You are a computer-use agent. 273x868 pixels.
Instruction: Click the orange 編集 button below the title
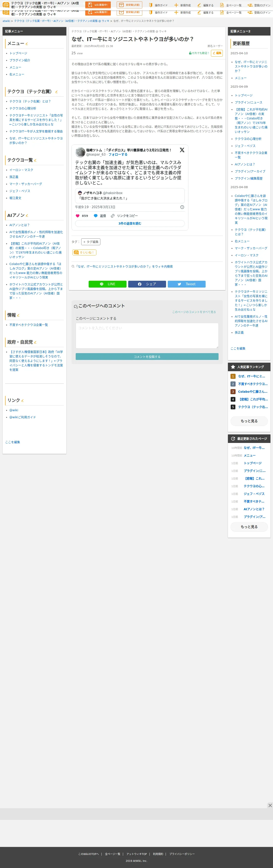(x=217, y=53)
